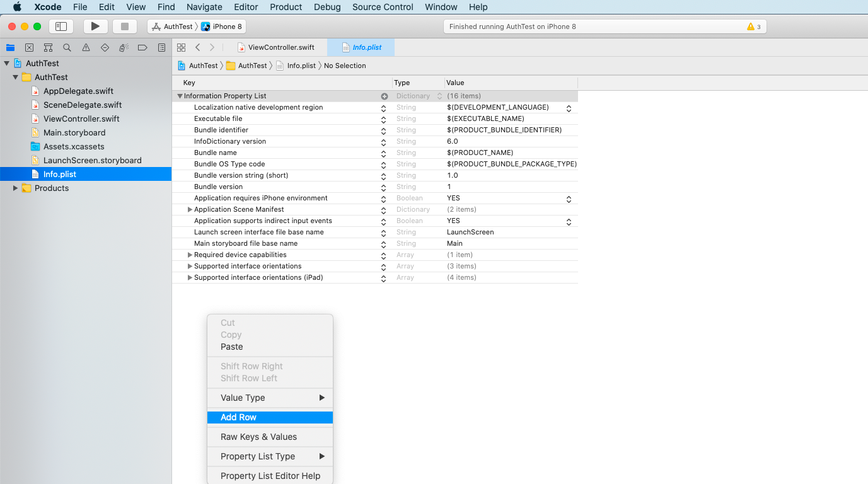Open the Source Control menu
The height and width of the screenshot is (484, 868).
tap(383, 7)
